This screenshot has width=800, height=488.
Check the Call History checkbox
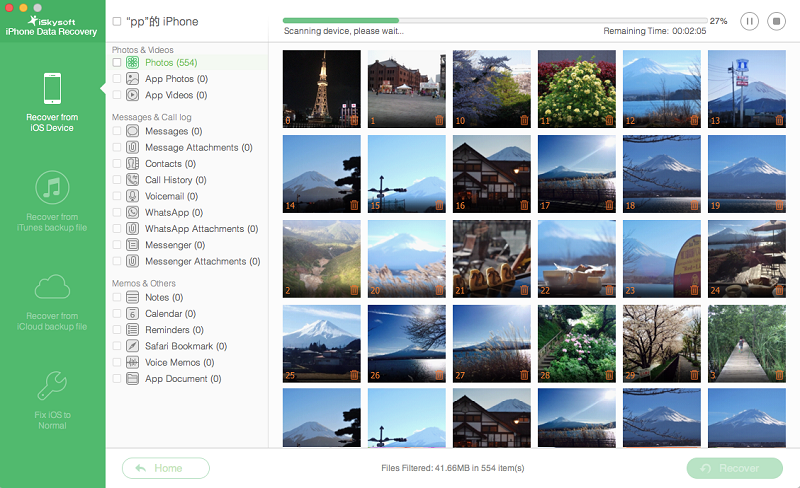[117, 180]
